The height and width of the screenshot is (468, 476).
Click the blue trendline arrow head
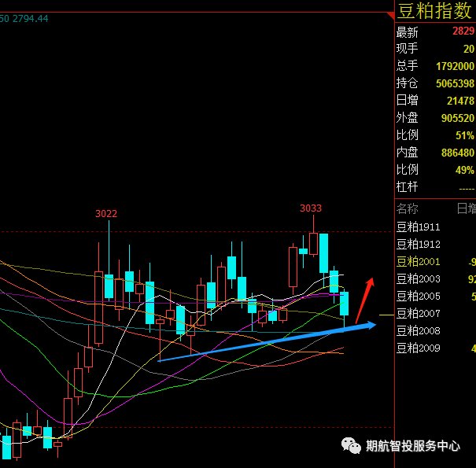tap(371, 326)
